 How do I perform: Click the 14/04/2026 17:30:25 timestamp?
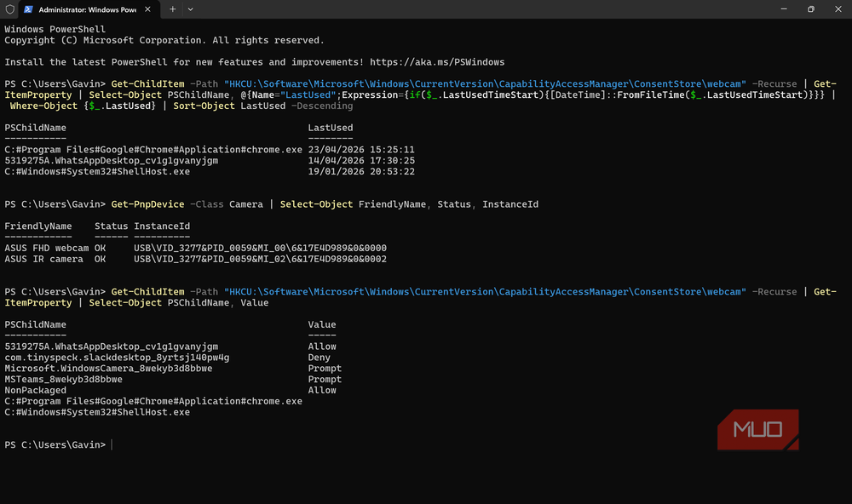[361, 160]
